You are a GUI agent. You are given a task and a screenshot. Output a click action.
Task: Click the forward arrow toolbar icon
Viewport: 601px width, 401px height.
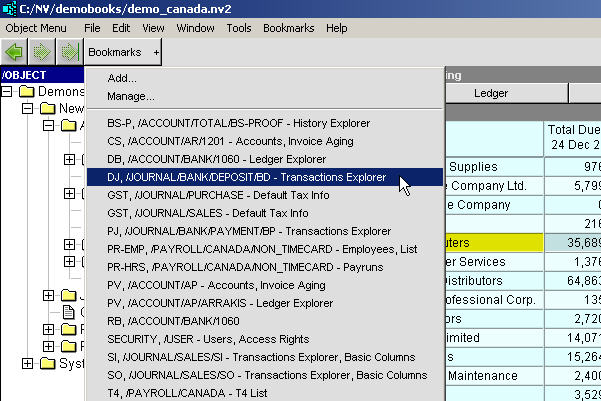(x=41, y=50)
